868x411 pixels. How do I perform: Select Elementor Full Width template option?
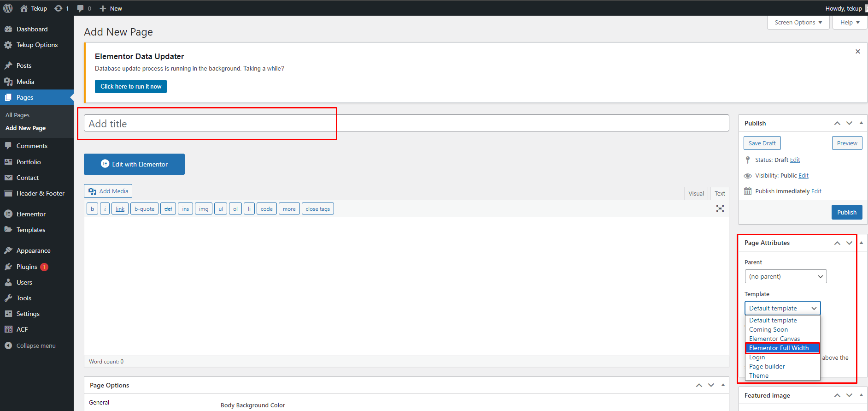[x=782, y=348]
